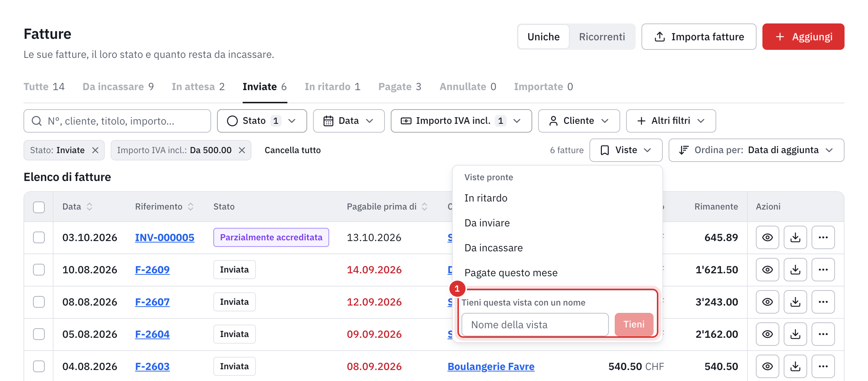This screenshot has height=381, width=868.
Task: Open the Cliente filter dropdown
Action: pyautogui.click(x=579, y=121)
